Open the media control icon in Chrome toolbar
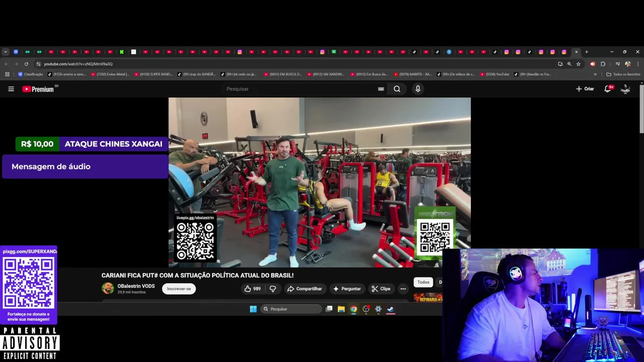This screenshot has height=362, width=644. pos(617,64)
